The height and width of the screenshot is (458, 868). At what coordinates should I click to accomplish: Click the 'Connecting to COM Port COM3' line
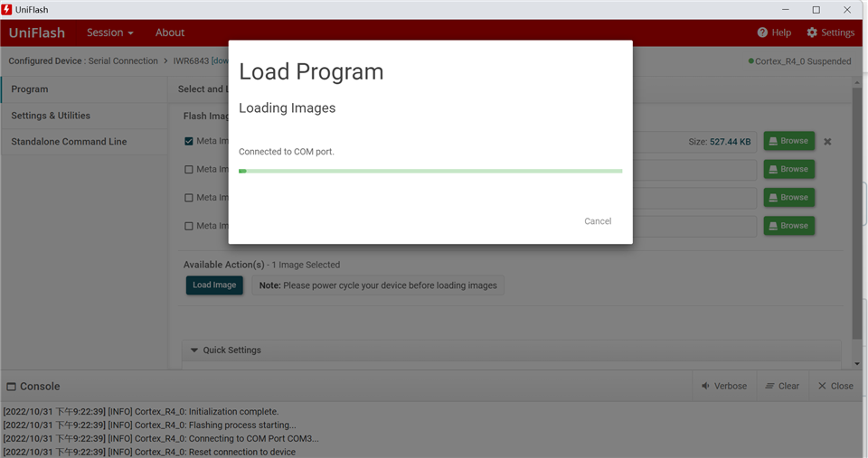[161, 439]
